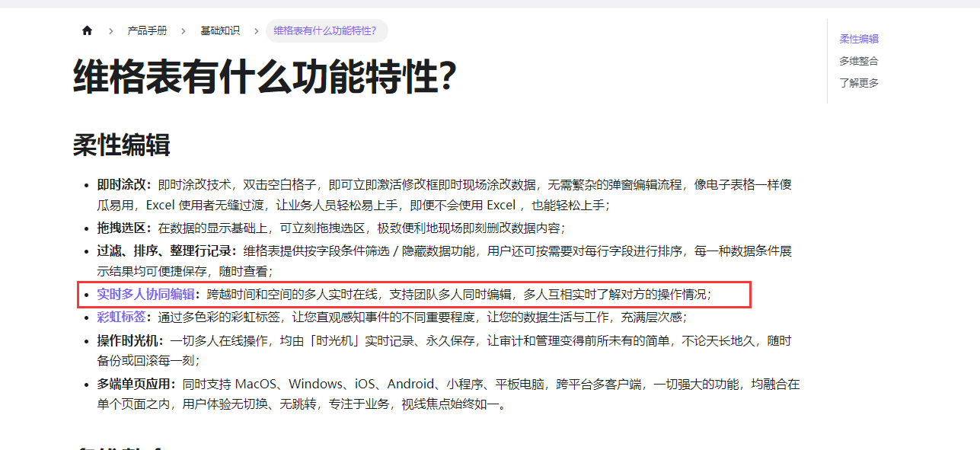Click the home icon in breadcrumb
Image resolution: width=980 pixels, height=450 pixels.
click(87, 30)
